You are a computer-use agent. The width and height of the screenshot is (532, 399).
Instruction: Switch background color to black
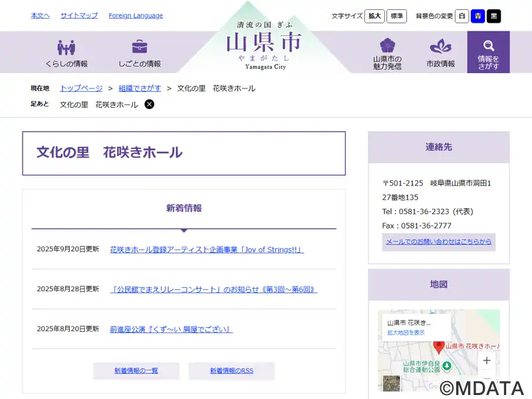click(x=493, y=16)
